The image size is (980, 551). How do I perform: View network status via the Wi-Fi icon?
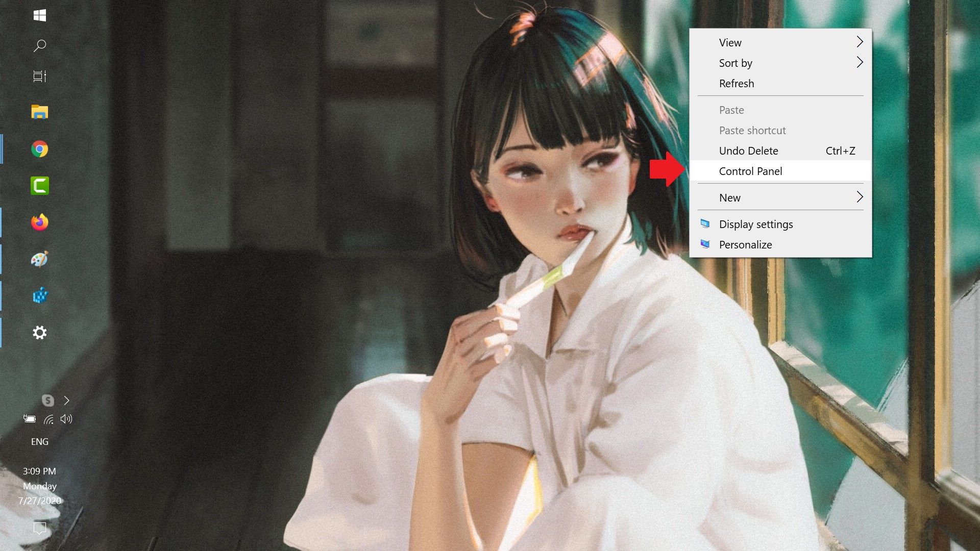click(x=48, y=419)
